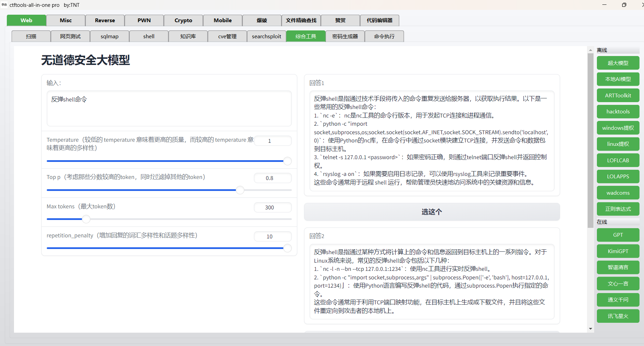The width and height of the screenshot is (644, 346).
Task: Open the 密码生成器 sub-tab
Action: pos(345,36)
